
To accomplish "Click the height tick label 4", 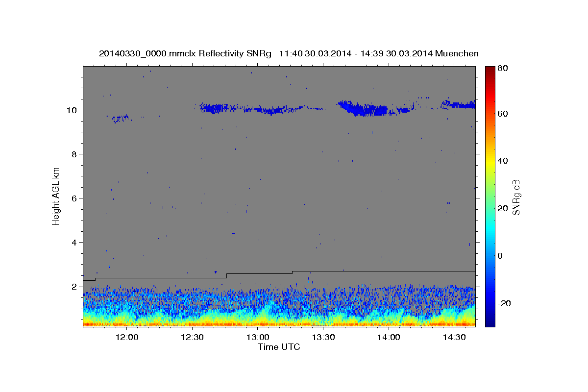I will 74,242.
